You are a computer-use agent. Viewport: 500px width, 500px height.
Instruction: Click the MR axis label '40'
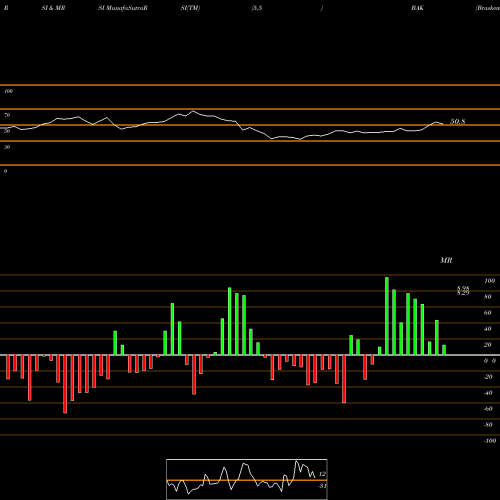point(487,329)
